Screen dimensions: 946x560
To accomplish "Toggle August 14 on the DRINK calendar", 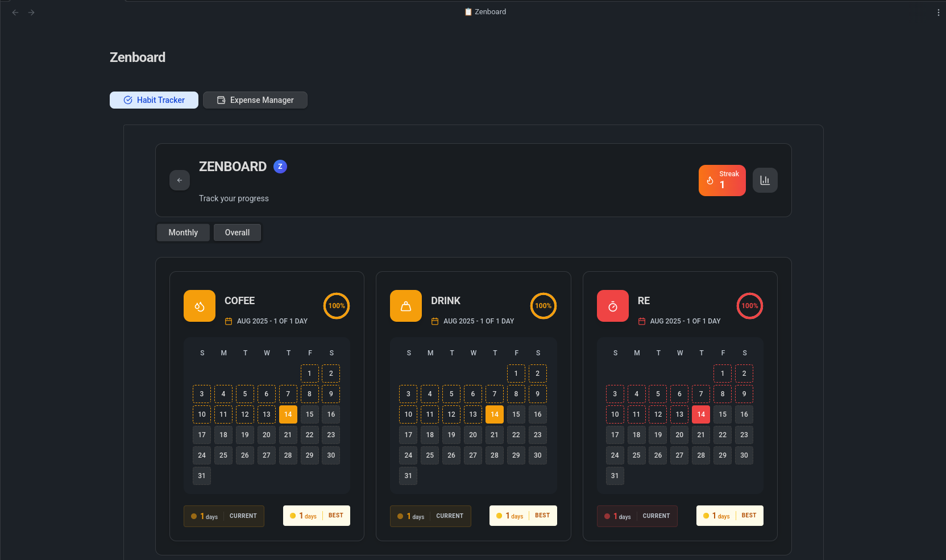I will pyautogui.click(x=494, y=414).
